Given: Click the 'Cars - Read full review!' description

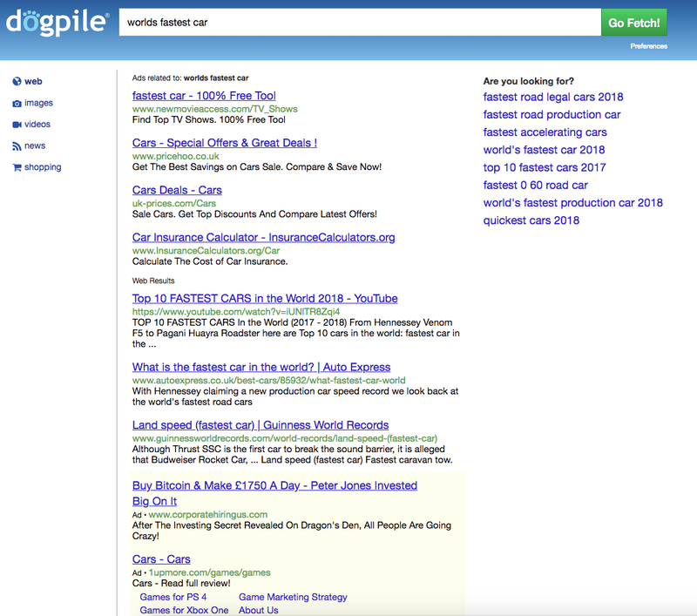Looking at the screenshot, I should click(x=181, y=583).
